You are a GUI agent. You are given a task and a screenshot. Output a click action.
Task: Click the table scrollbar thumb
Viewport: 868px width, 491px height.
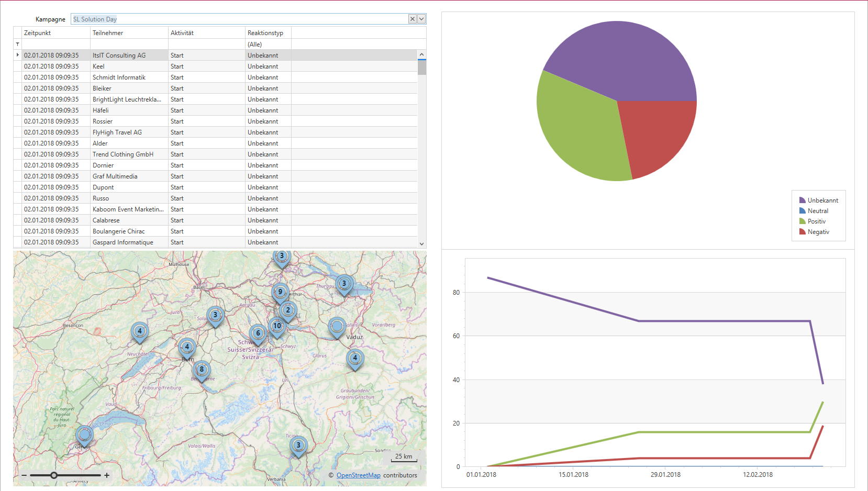422,67
